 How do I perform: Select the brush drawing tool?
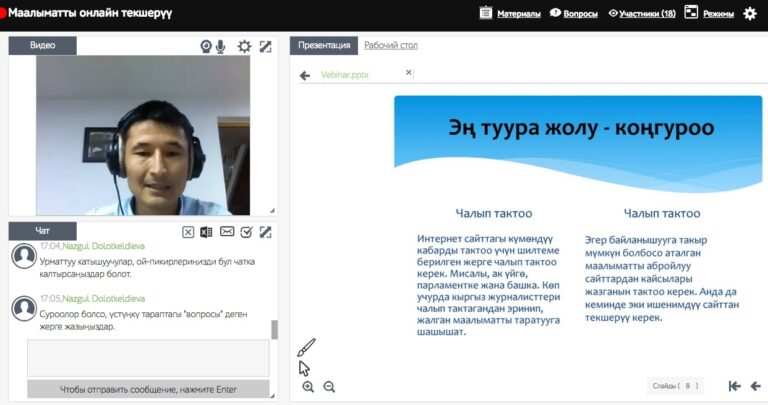pos(307,347)
